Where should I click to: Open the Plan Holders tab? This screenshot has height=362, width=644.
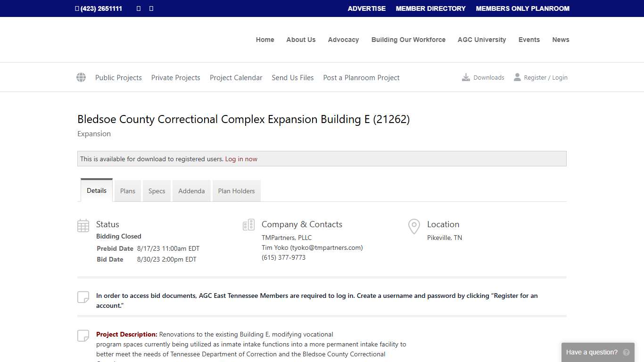236,190
